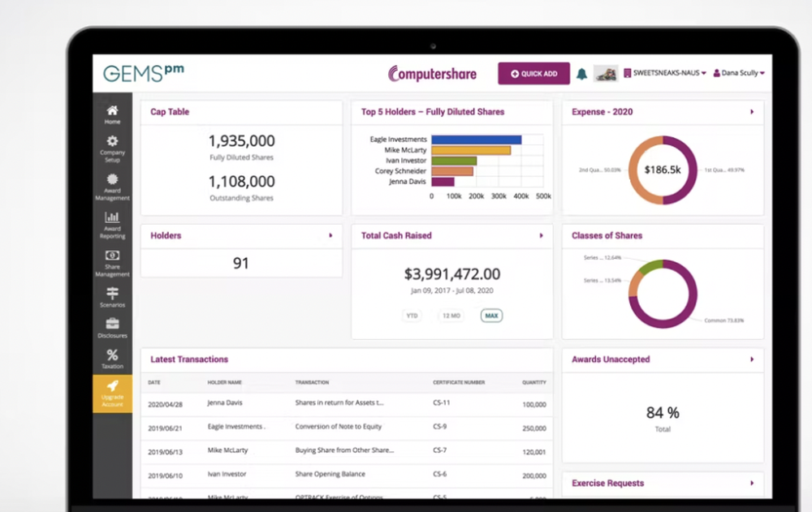Sort by HOLDER NAME column header
This screenshot has width=812, height=512.
pyautogui.click(x=224, y=382)
